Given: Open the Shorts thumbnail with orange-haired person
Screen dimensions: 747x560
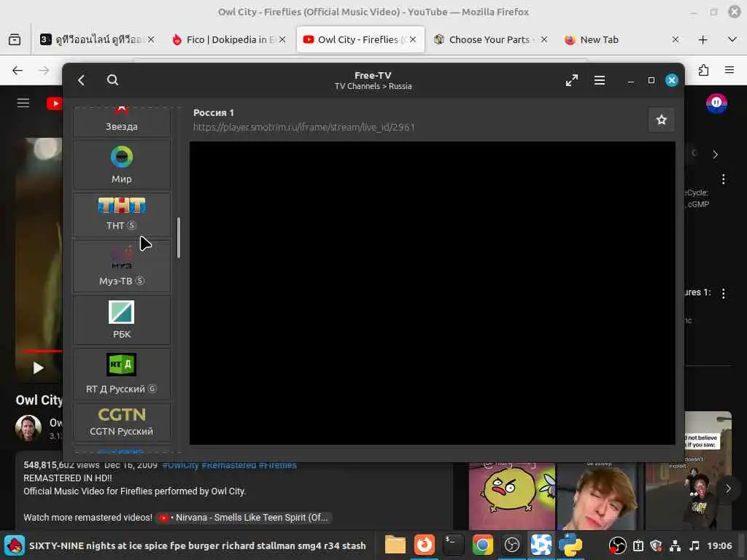Looking at the screenshot, I should click(x=600, y=496).
